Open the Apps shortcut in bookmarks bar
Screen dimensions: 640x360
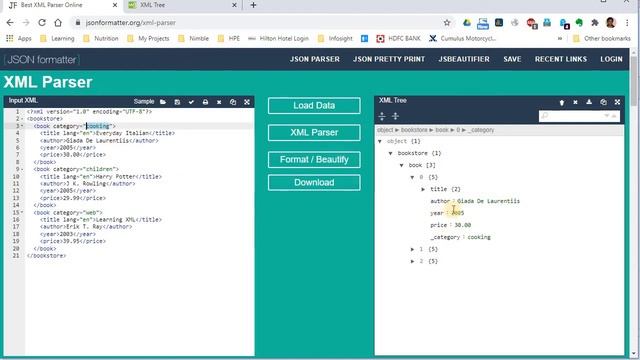[19, 38]
